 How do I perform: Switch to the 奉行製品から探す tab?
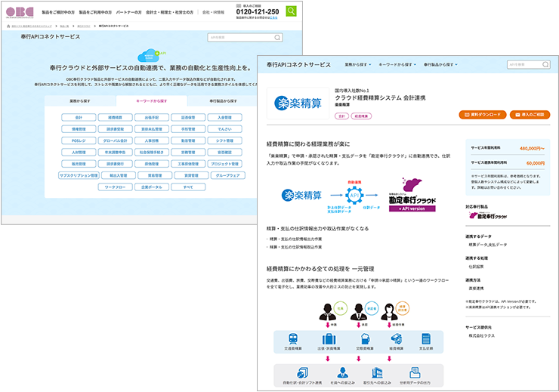click(223, 101)
